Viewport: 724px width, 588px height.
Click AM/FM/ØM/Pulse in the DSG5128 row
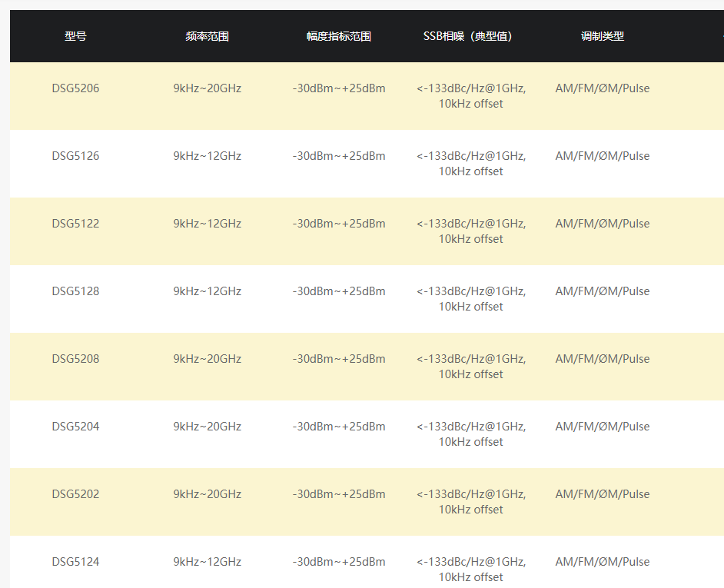(602, 291)
